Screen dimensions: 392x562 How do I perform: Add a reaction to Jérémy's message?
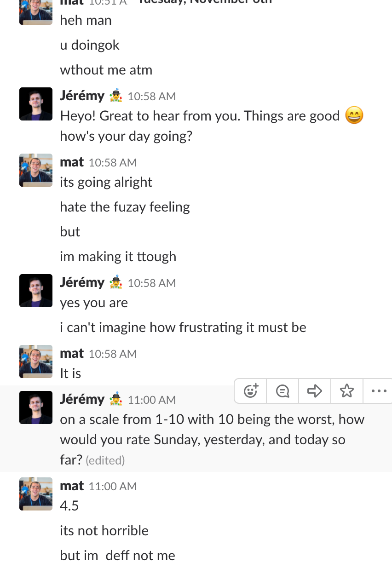point(251,391)
